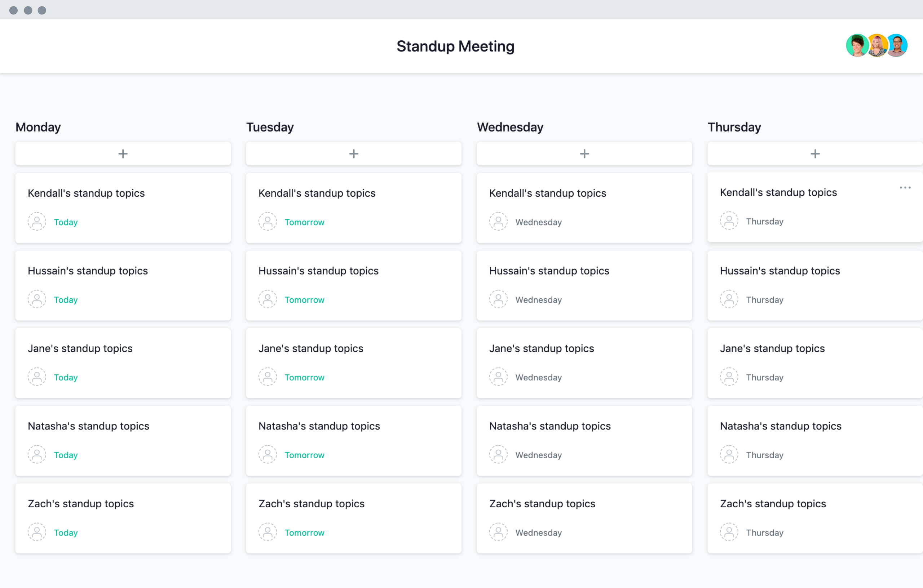Click the add card button in Wednesday column

click(x=584, y=153)
